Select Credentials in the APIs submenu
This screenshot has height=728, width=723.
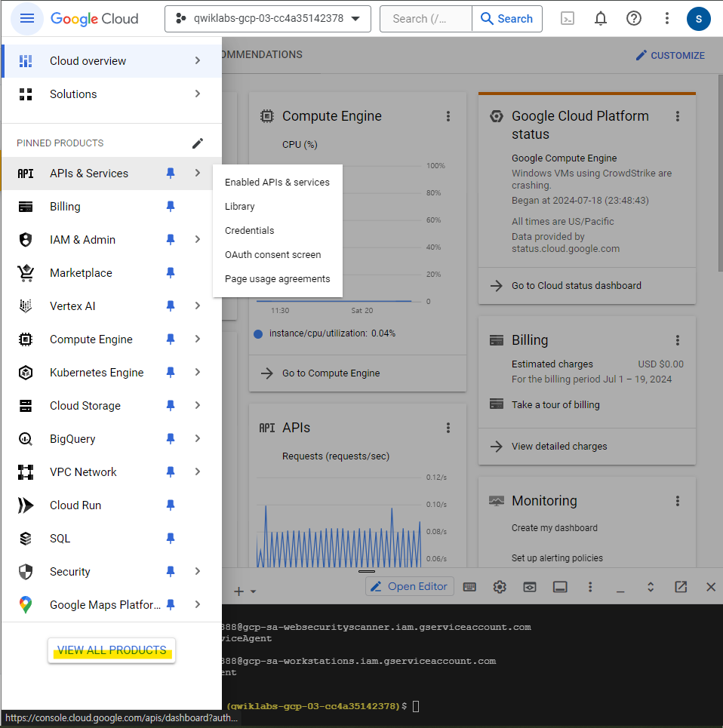click(x=277, y=231)
